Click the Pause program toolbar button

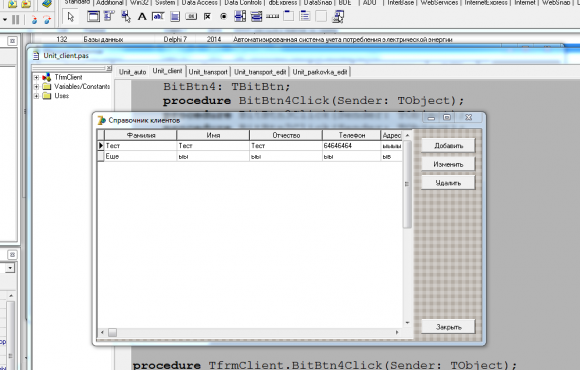click(16, 19)
